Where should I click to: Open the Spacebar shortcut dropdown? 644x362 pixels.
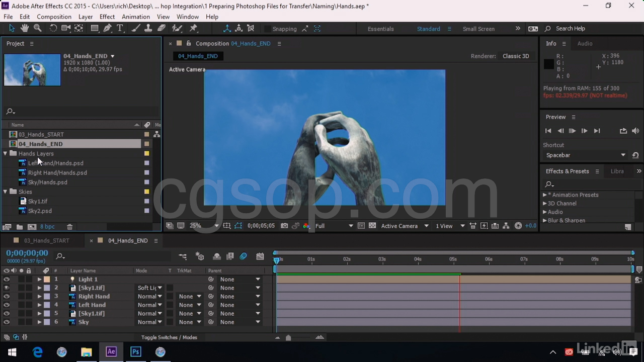(x=586, y=155)
